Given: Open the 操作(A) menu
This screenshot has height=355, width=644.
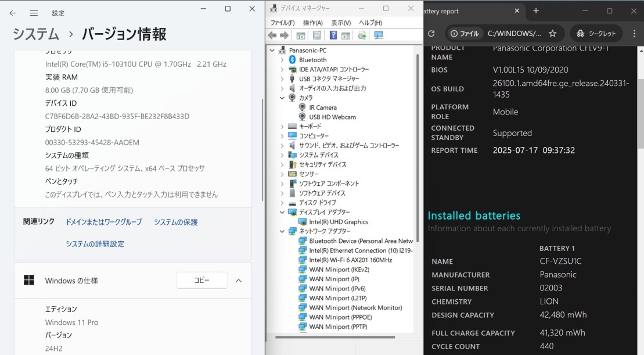Looking at the screenshot, I should point(312,23).
